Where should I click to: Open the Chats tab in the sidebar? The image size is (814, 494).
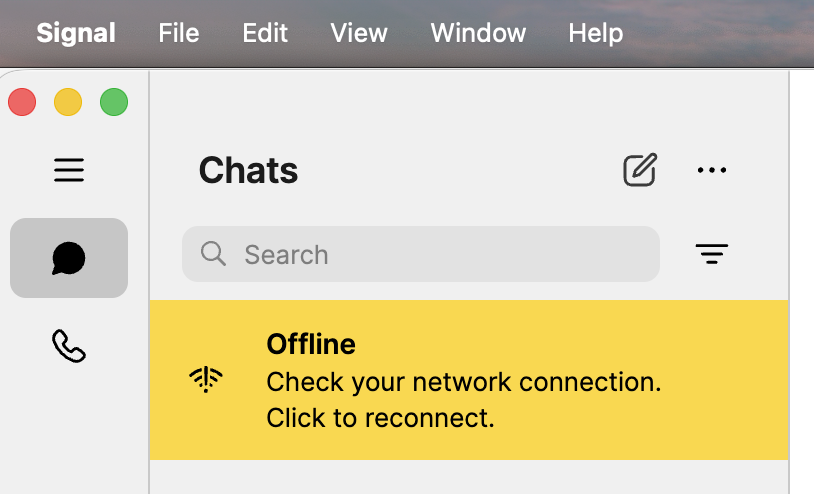pyautogui.click(x=69, y=258)
